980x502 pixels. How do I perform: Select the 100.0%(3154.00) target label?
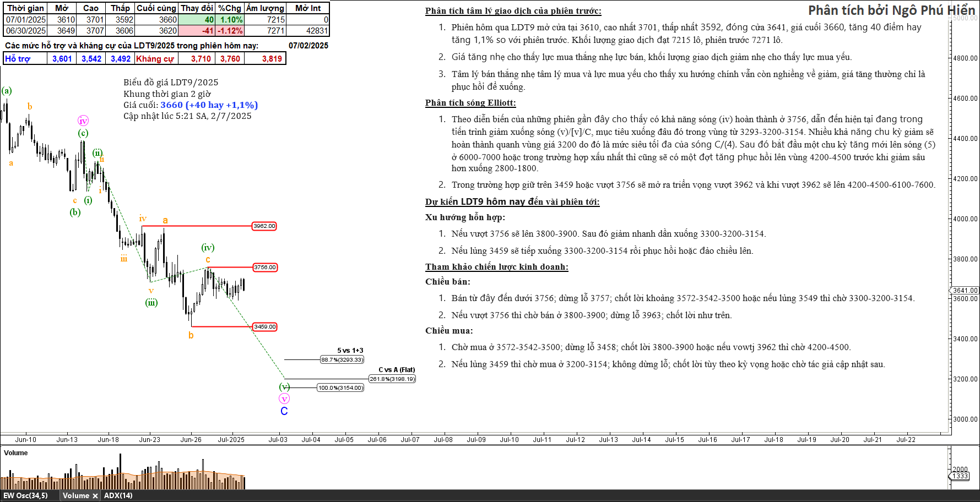point(340,388)
